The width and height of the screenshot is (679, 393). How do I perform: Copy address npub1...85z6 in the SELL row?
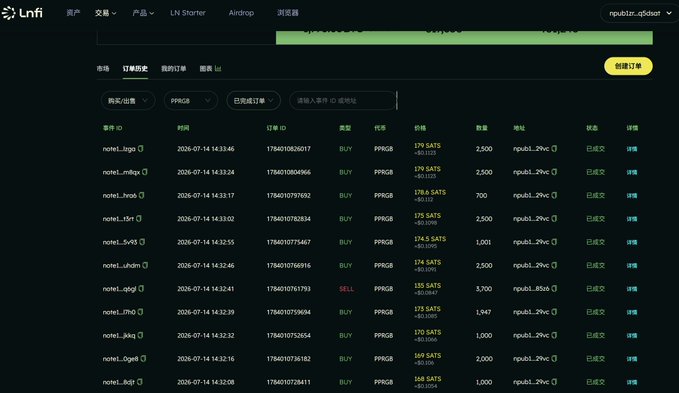[x=554, y=289]
